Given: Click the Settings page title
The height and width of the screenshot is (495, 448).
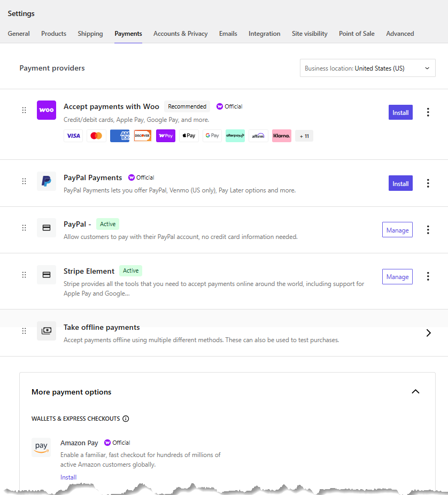Looking at the screenshot, I should tap(21, 13).
